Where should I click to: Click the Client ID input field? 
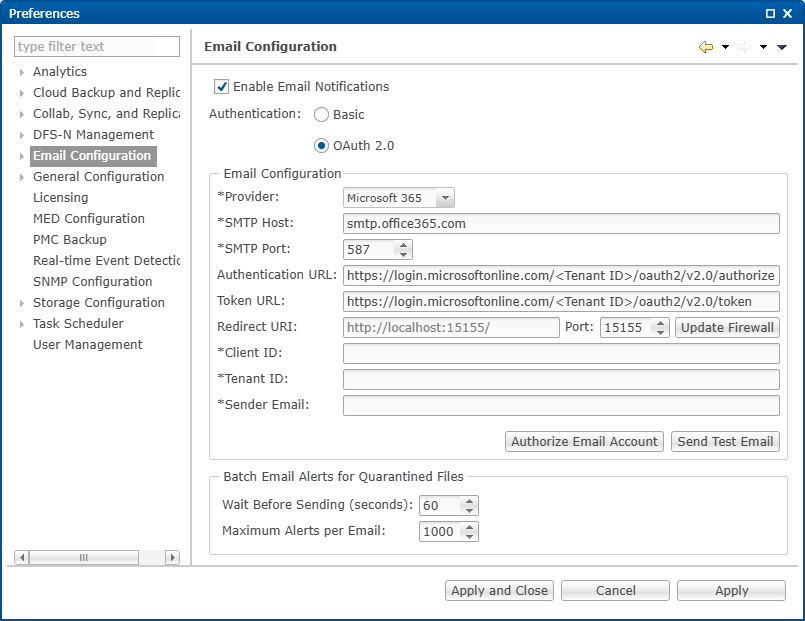coord(560,353)
